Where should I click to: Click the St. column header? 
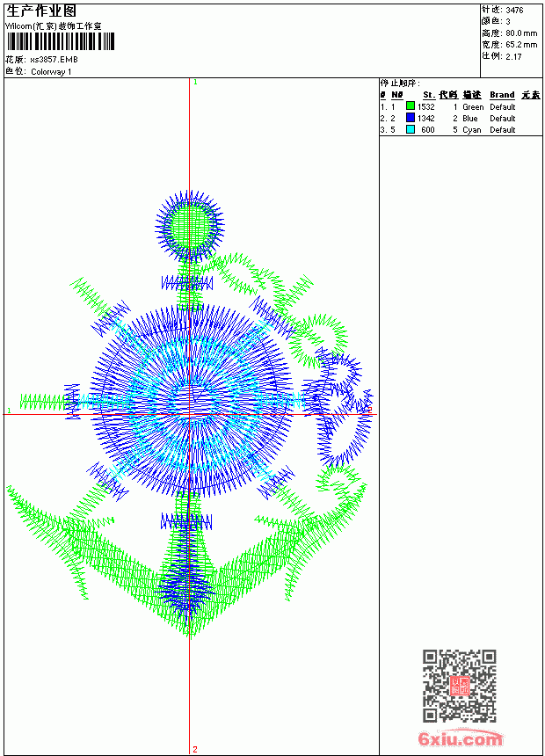point(429,95)
